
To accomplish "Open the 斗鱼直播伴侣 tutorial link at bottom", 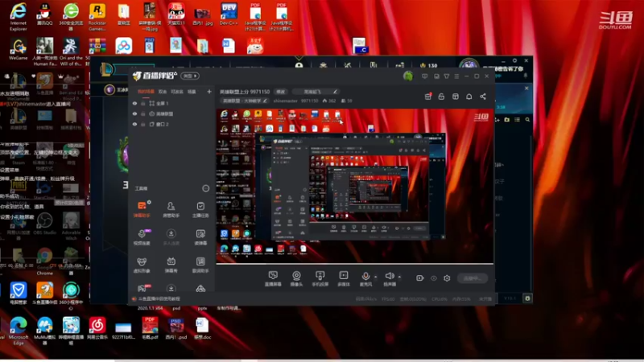I will (x=159, y=298).
